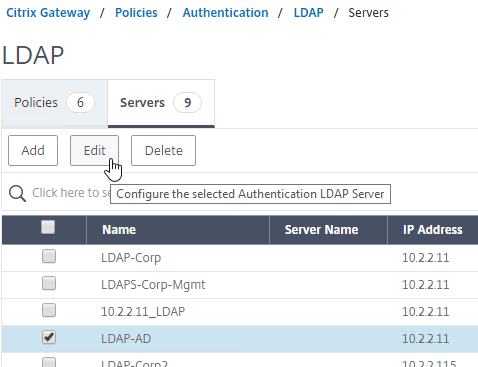Uncheck the LDAP-AD row checkbox
478x367 pixels.
tap(49, 337)
